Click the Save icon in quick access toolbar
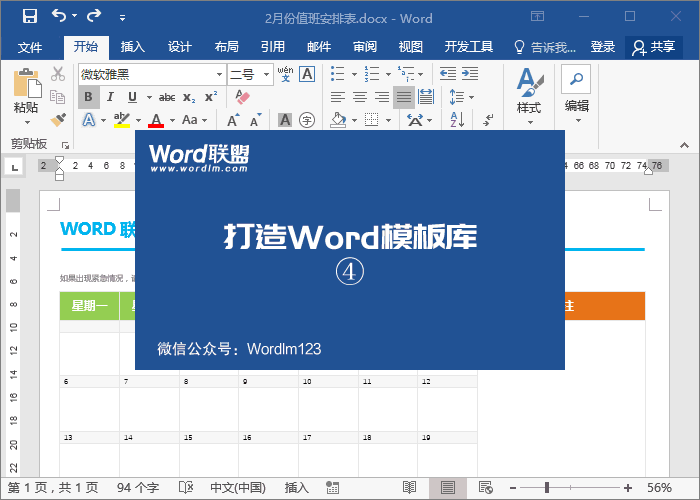This screenshot has height=500, width=700. tap(30, 17)
